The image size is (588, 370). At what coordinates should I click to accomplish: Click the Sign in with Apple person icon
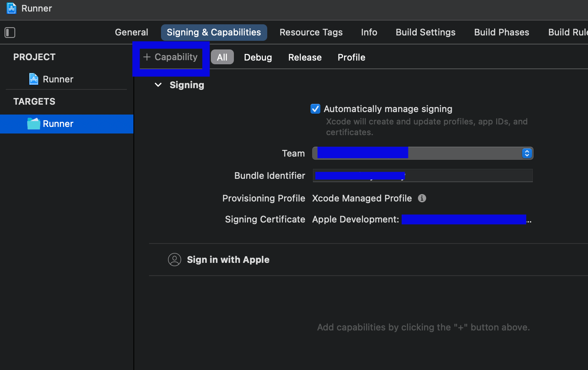pyautogui.click(x=175, y=260)
